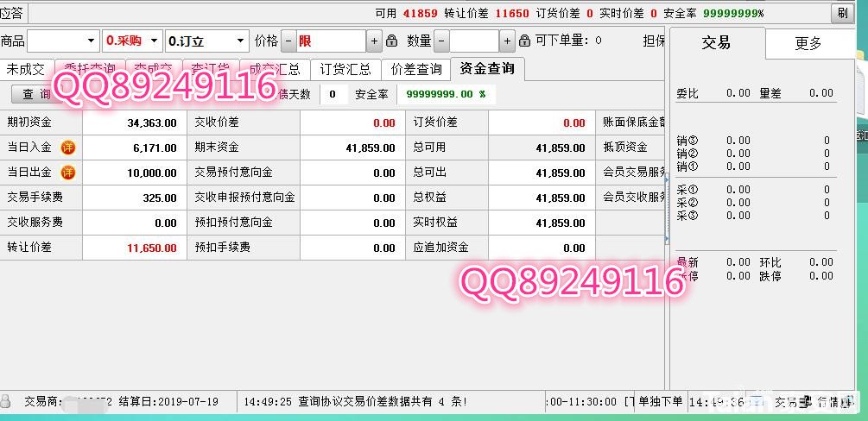868x421 pixels.
Task: Toggle the lock icon next to price
Action: coord(392,41)
